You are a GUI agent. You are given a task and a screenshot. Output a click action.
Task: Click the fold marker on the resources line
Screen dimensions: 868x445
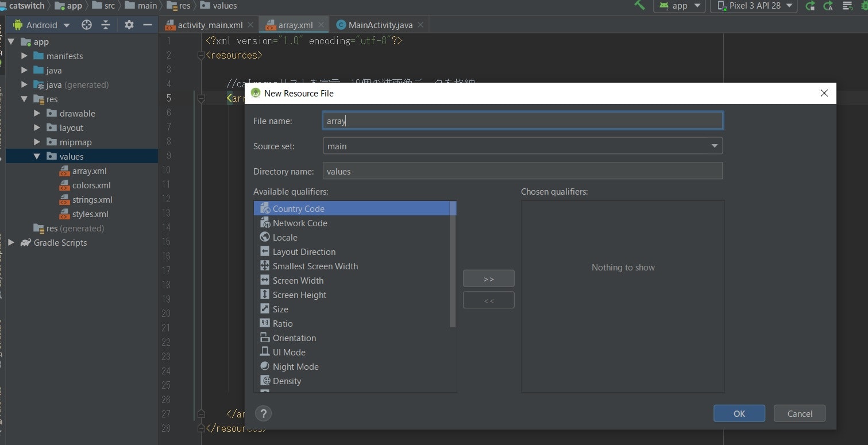coord(201,55)
